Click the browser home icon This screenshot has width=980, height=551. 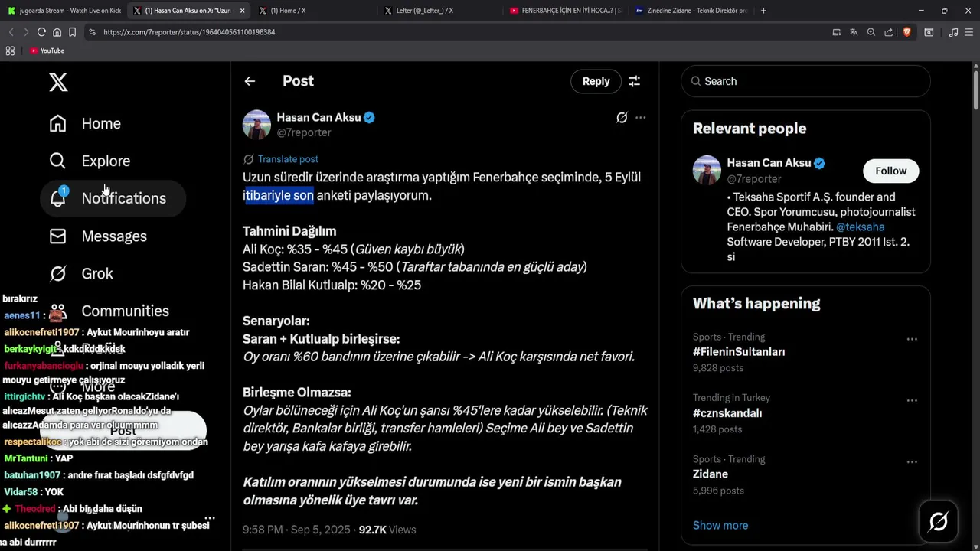(57, 32)
